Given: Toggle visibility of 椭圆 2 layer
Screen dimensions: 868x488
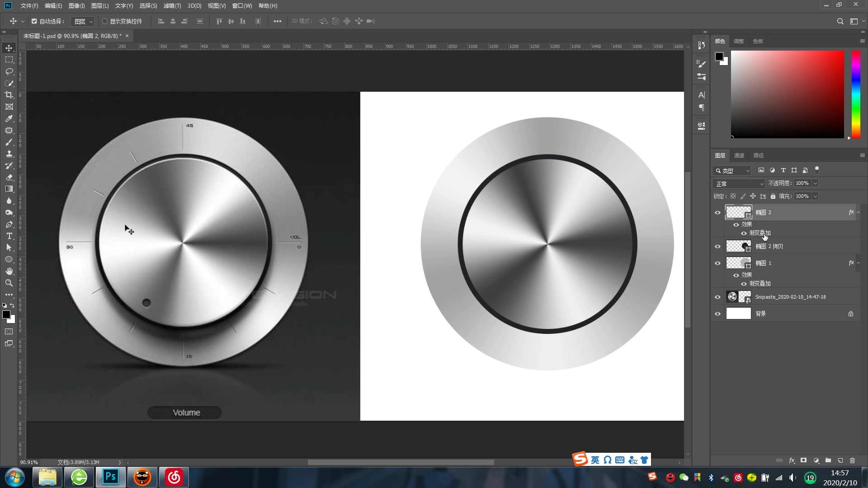Looking at the screenshot, I should pyautogui.click(x=717, y=213).
